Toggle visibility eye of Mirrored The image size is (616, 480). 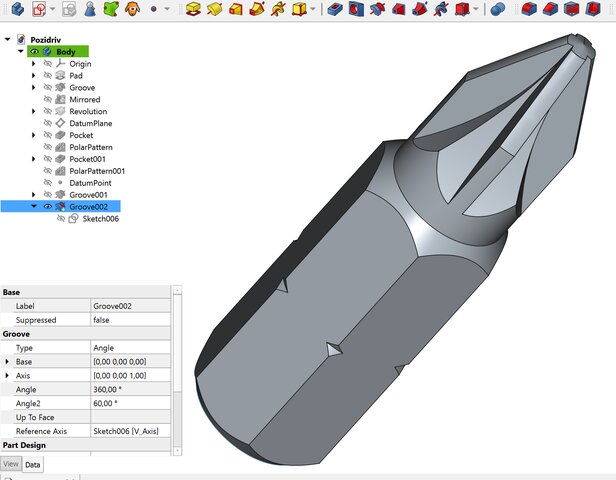pyautogui.click(x=48, y=99)
